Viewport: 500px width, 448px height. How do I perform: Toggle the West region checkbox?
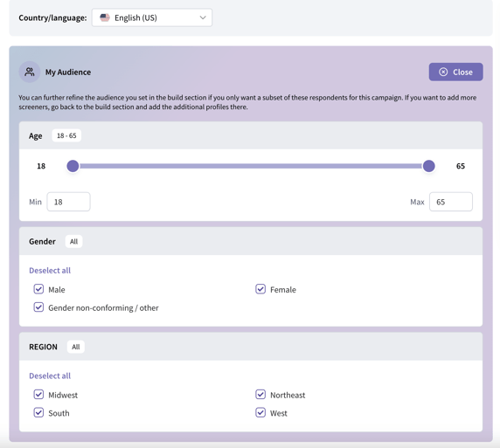tap(260, 412)
